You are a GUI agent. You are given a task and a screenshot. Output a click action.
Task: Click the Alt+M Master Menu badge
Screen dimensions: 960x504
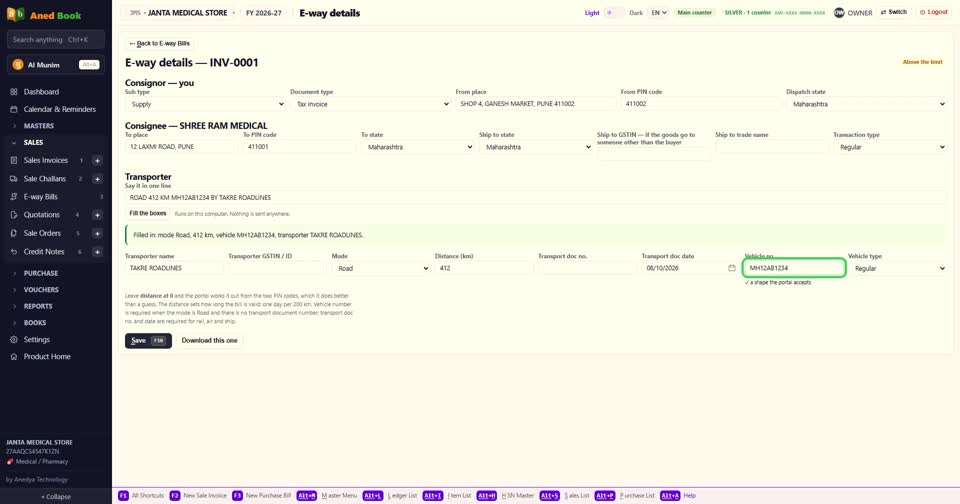click(x=307, y=495)
